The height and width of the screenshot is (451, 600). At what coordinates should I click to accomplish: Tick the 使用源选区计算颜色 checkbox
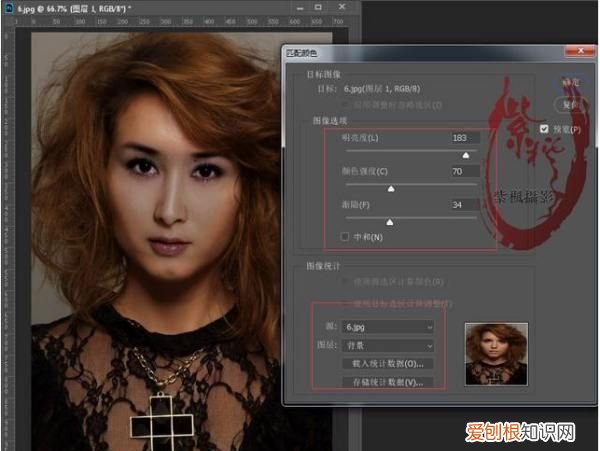(346, 283)
